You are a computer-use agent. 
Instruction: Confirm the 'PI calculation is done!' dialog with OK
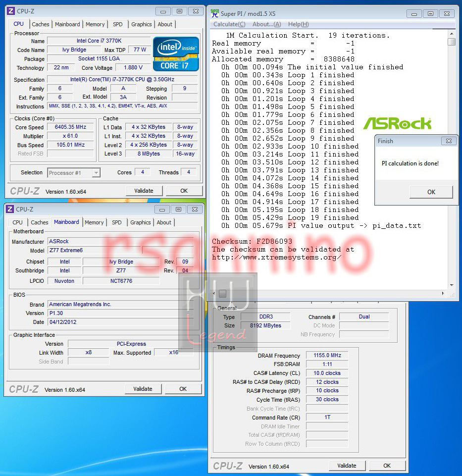pos(431,192)
